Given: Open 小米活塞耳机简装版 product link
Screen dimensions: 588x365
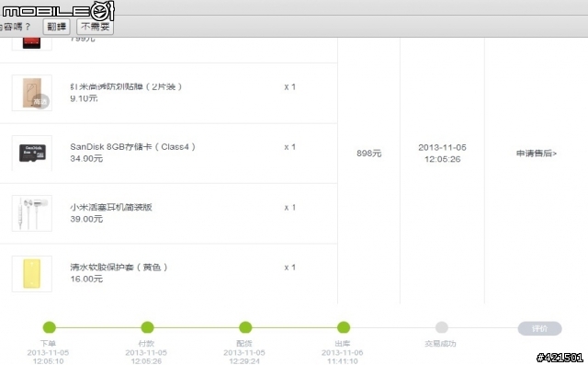Looking at the screenshot, I should tap(111, 207).
